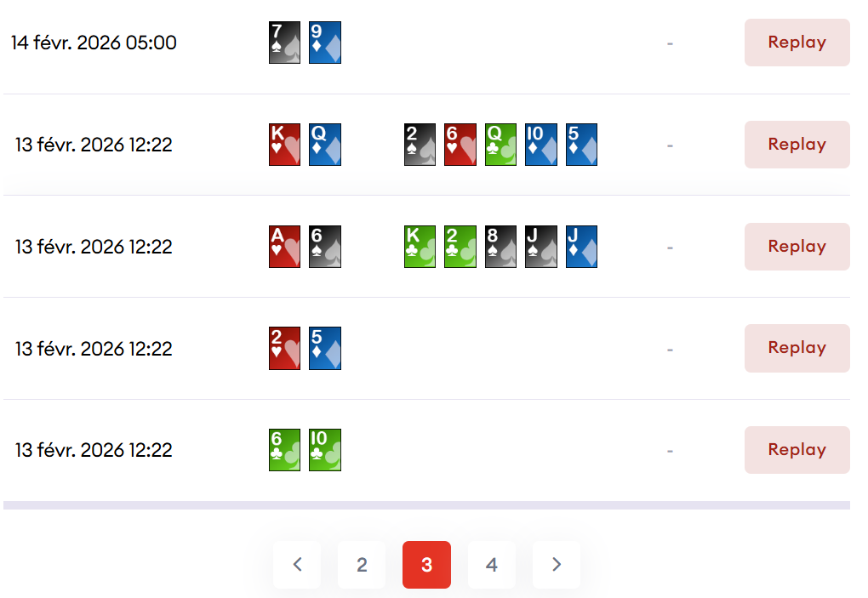Image resolution: width=868 pixels, height=598 pixels.
Task: Select the blue Jack of diamonds card
Action: tap(581, 247)
